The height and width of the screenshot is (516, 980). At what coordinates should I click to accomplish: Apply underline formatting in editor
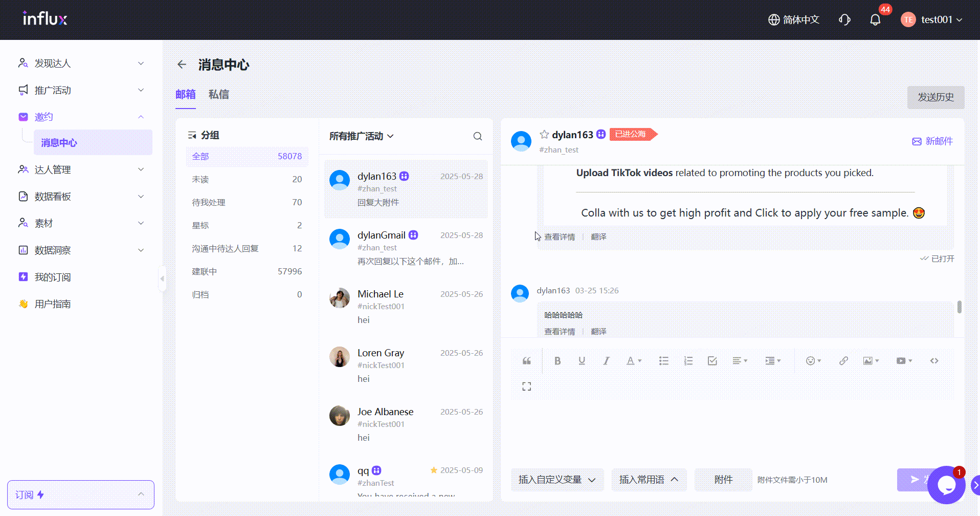(x=582, y=361)
